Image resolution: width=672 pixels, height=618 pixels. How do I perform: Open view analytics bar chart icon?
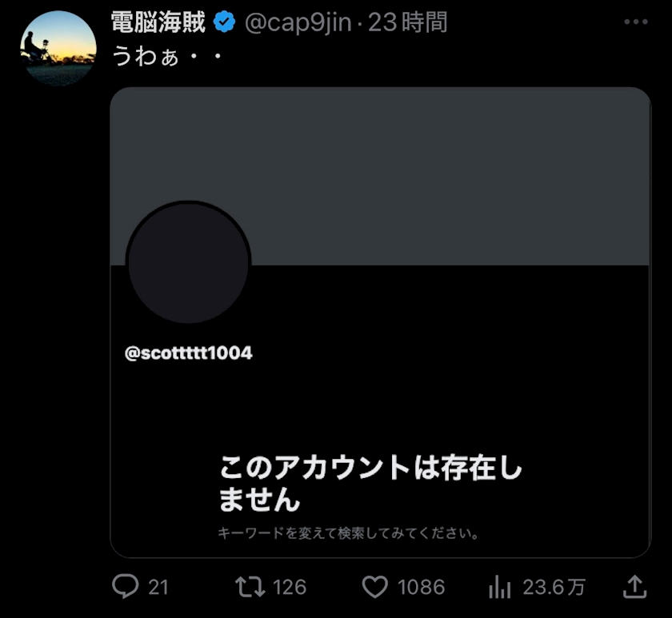coord(499,588)
